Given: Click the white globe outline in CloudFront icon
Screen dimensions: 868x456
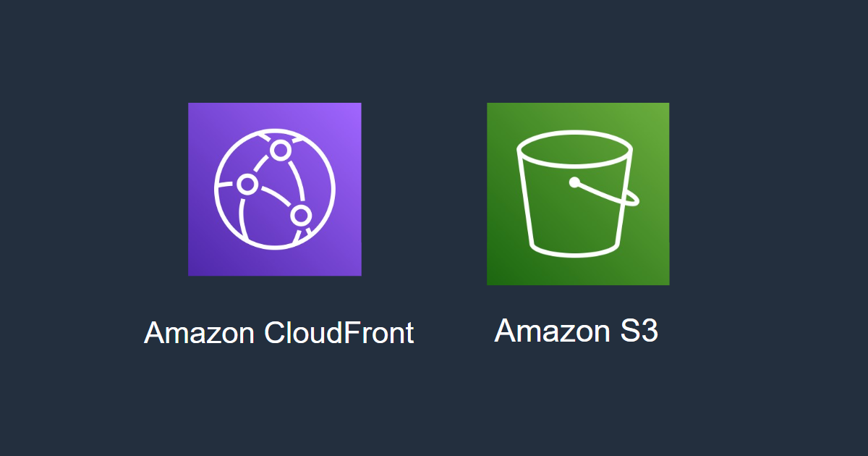Looking at the screenshot, I should [x=275, y=189].
